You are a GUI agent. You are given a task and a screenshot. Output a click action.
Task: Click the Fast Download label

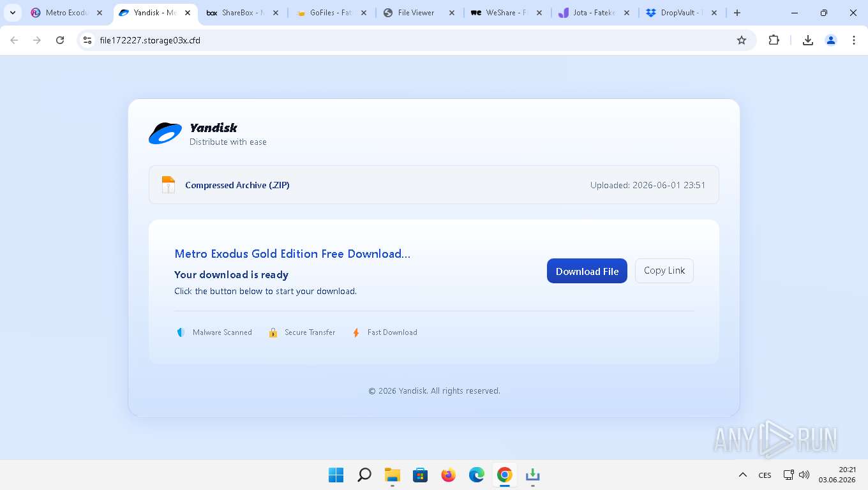tap(392, 332)
